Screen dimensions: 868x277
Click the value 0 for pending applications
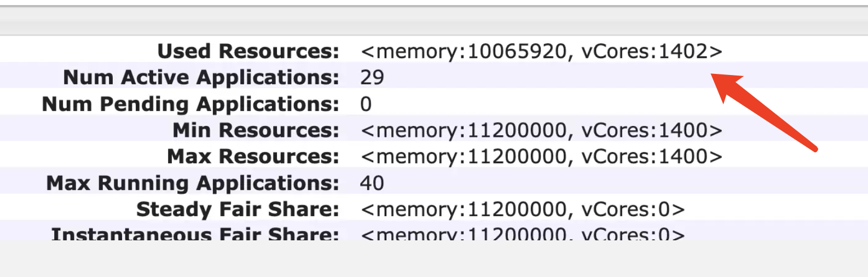(x=366, y=104)
